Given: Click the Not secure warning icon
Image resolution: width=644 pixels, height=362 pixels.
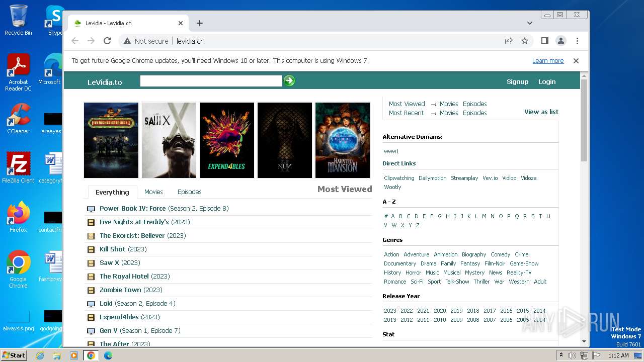Looking at the screenshot, I should pyautogui.click(x=127, y=41).
